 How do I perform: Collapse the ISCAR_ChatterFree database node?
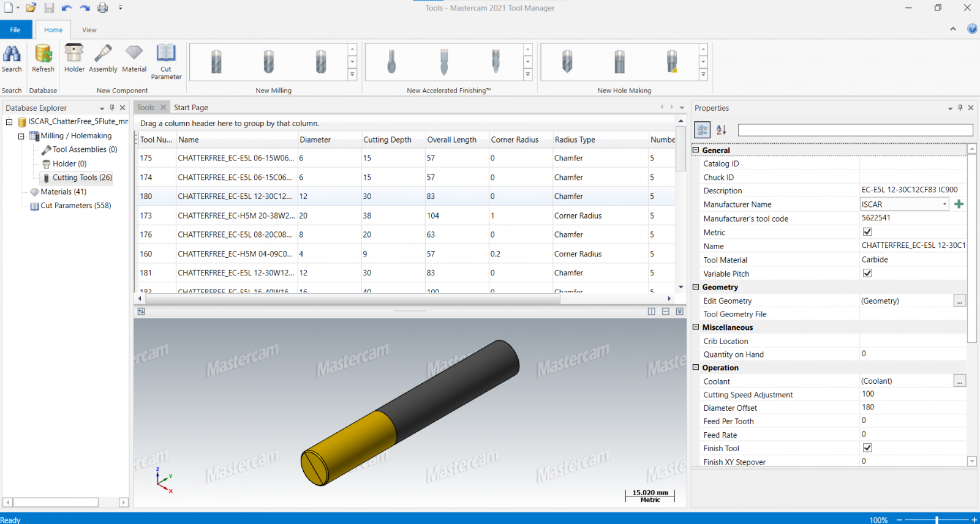(9, 122)
